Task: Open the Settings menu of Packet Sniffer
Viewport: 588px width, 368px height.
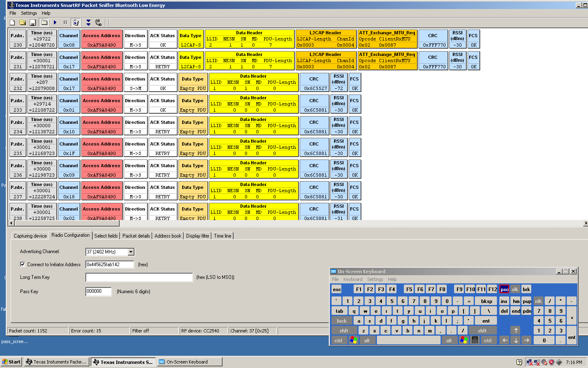Action: coord(29,13)
